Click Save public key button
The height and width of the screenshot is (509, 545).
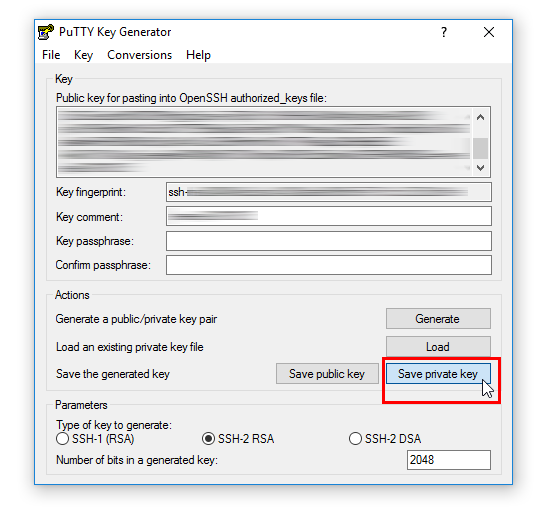[x=327, y=374]
